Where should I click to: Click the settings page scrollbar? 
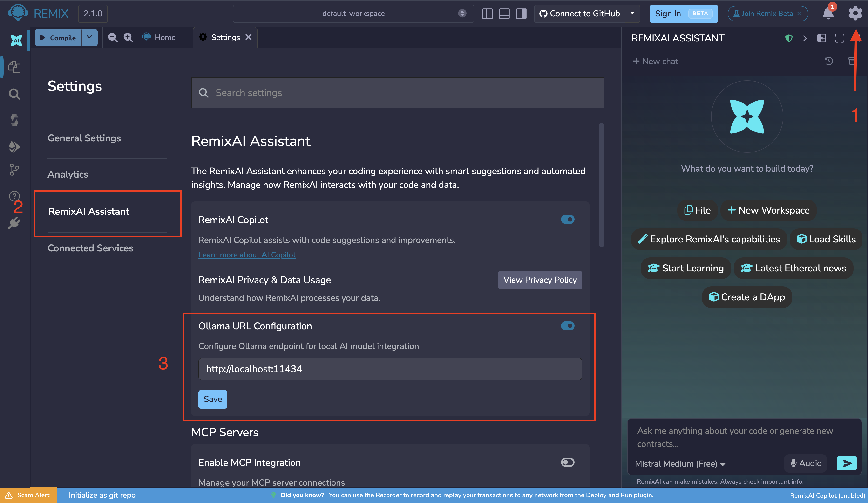click(x=601, y=185)
